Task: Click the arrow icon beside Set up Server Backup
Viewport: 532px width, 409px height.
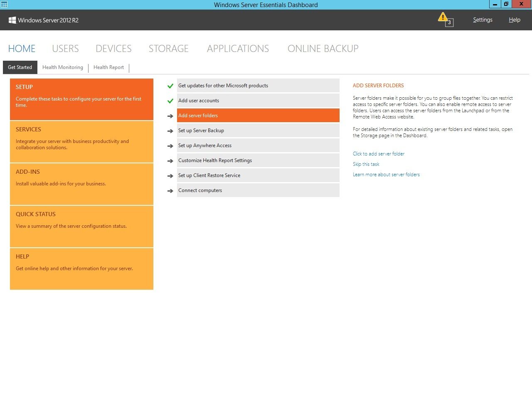Action: [170, 131]
